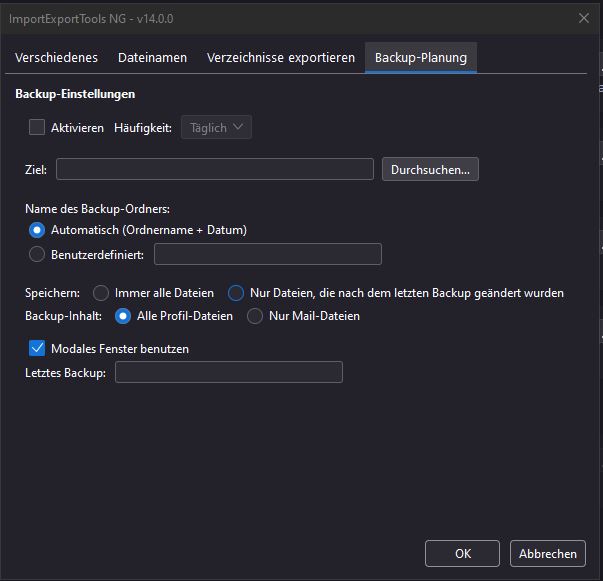603x581 pixels.
Task: Click the Letztes Backup field
Action: pos(229,372)
